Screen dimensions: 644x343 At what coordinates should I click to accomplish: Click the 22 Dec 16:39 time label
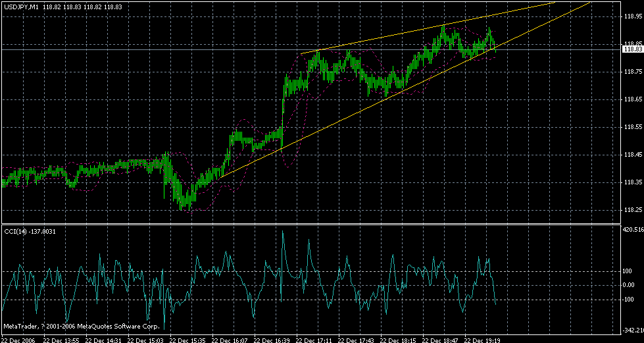tap(273, 340)
